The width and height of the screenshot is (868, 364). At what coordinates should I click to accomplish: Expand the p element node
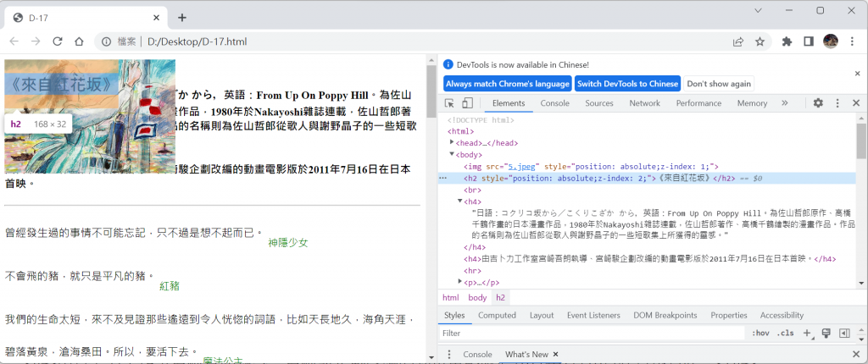(x=459, y=282)
